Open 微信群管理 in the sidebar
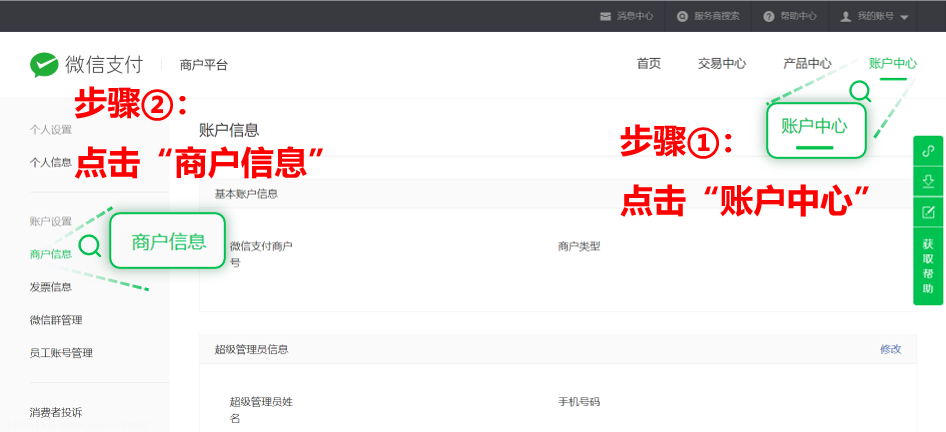946x432 pixels. click(56, 320)
